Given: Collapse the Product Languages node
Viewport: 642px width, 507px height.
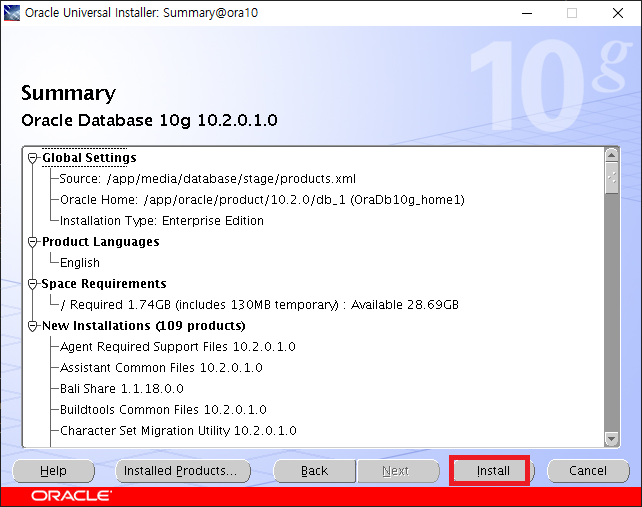Looking at the screenshot, I should (x=32, y=242).
